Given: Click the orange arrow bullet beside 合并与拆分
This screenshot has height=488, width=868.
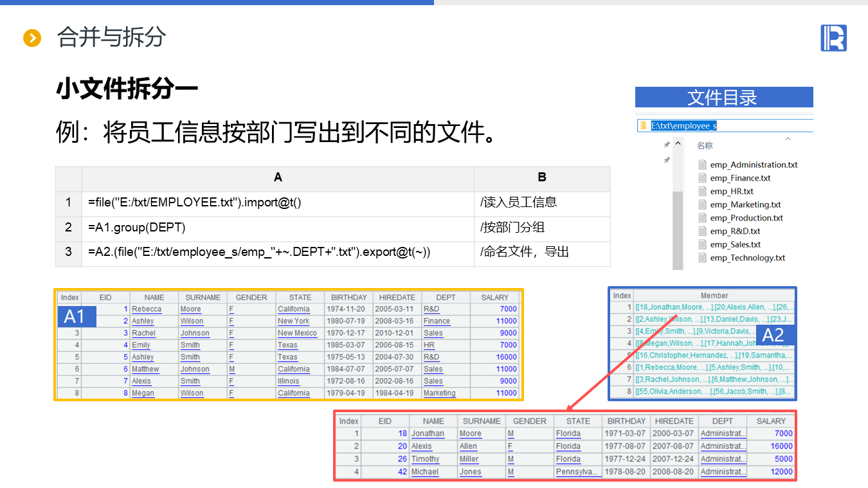Looking at the screenshot, I should click(32, 38).
